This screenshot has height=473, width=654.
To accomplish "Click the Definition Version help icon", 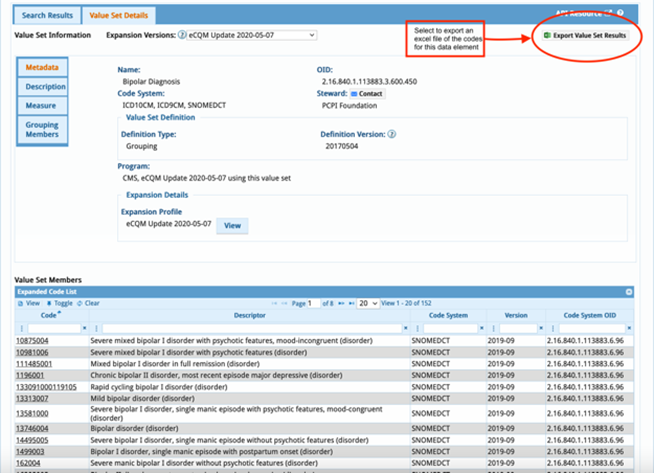I will pos(392,134).
